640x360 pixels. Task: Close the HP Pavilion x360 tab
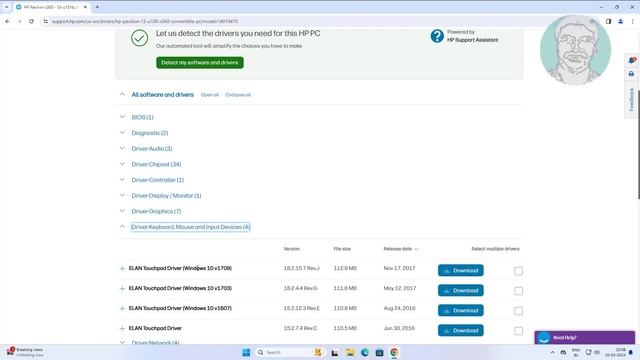(x=85, y=7)
